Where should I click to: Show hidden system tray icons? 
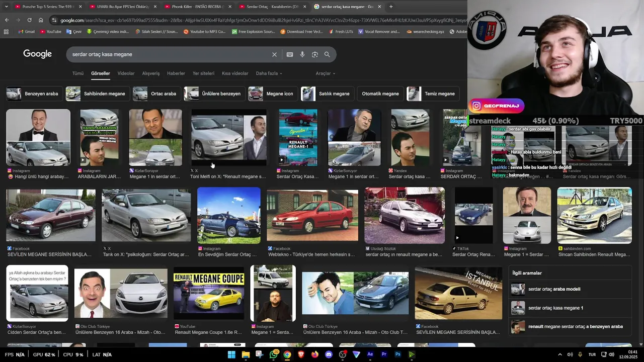click(559, 354)
